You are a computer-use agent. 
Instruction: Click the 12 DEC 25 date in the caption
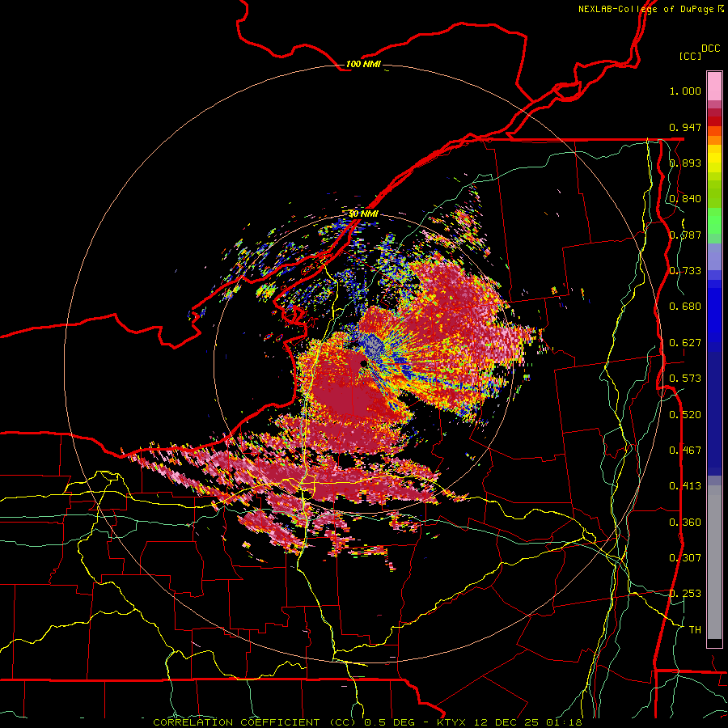pyautogui.click(x=506, y=722)
